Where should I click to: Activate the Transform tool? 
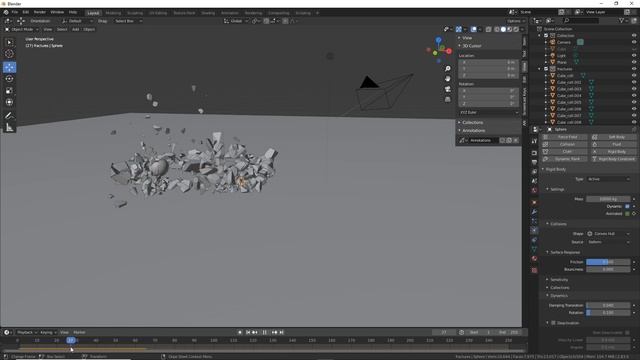(x=9, y=102)
